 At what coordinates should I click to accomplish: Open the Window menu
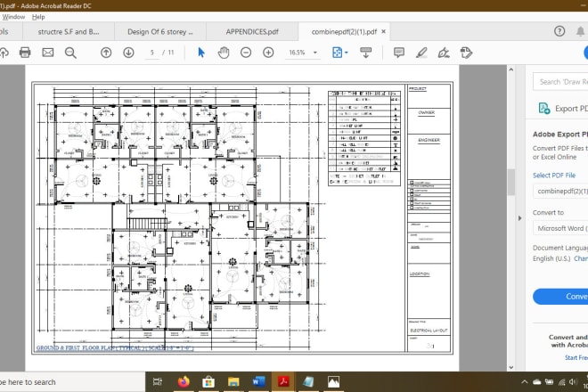pyautogui.click(x=13, y=17)
